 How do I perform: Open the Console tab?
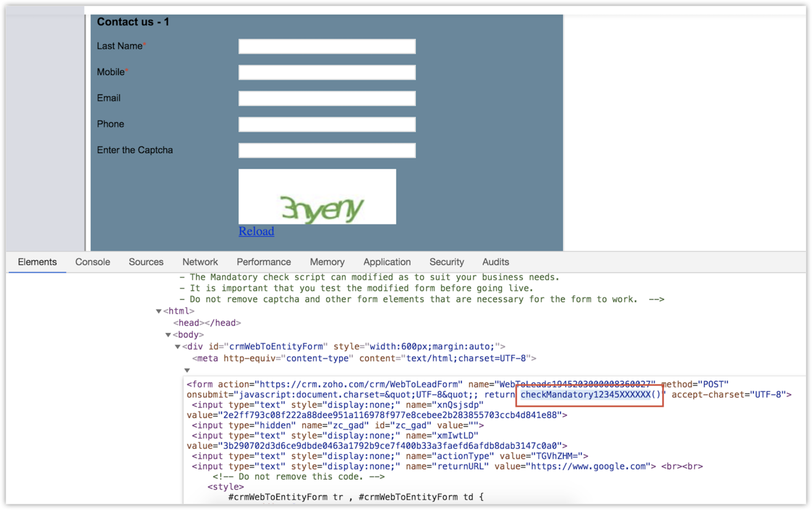[x=92, y=262]
